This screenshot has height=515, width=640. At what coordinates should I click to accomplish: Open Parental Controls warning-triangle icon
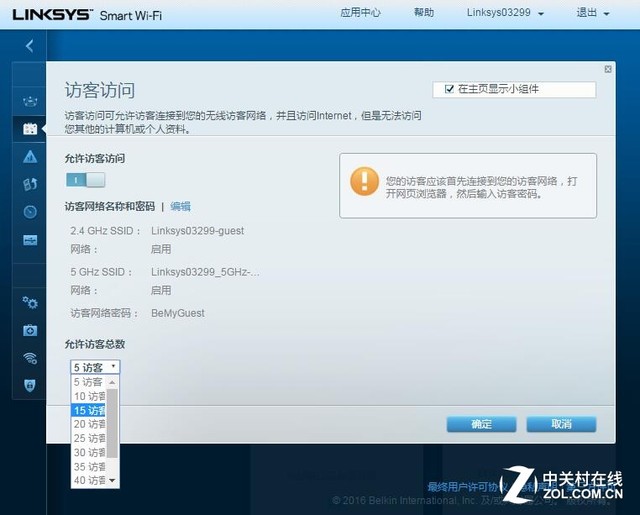[x=30, y=156]
